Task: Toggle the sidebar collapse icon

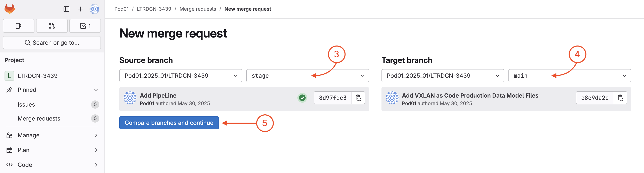Action: click(66, 9)
